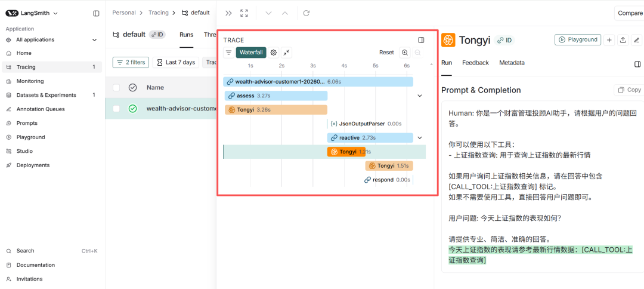
Task: Collapse the reactive span chevron
Action: (x=420, y=138)
